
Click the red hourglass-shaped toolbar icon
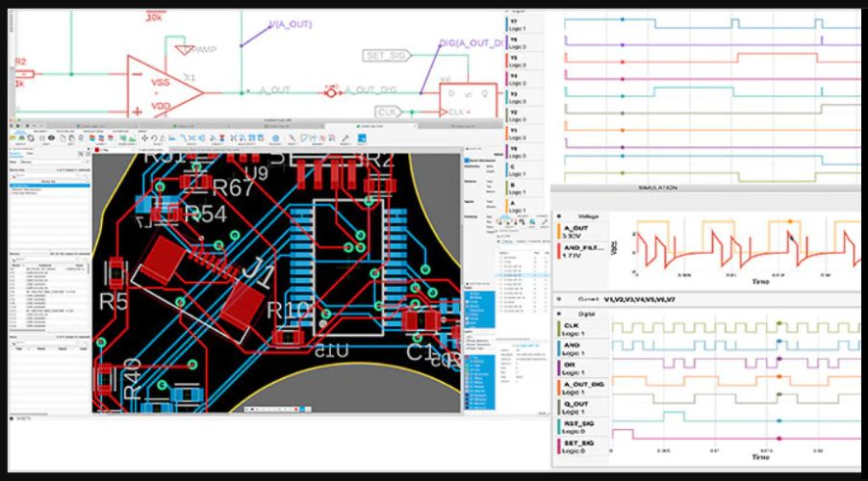(x=222, y=138)
